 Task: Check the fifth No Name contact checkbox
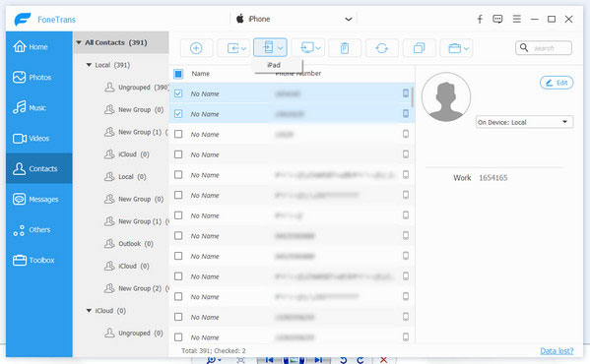(x=178, y=175)
